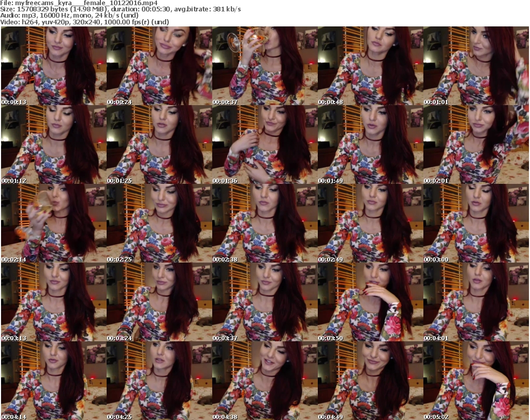Select the thumbnail at 00:04:14
Image resolution: width=530 pixels, height=420 pixels.
point(53,381)
